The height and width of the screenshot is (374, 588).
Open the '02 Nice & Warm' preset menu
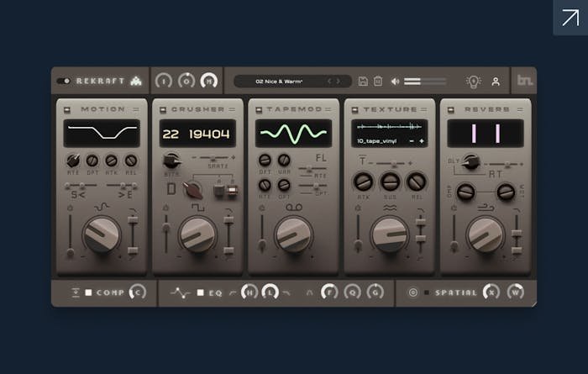(281, 82)
